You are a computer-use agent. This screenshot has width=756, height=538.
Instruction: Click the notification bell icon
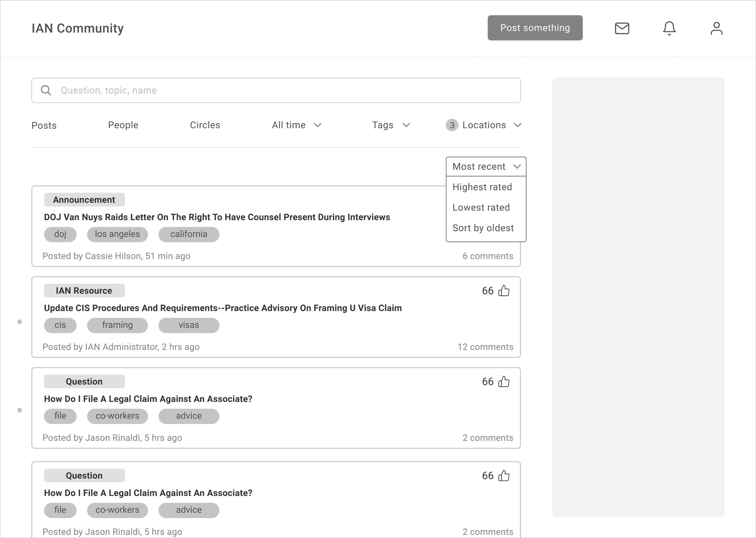point(669,29)
